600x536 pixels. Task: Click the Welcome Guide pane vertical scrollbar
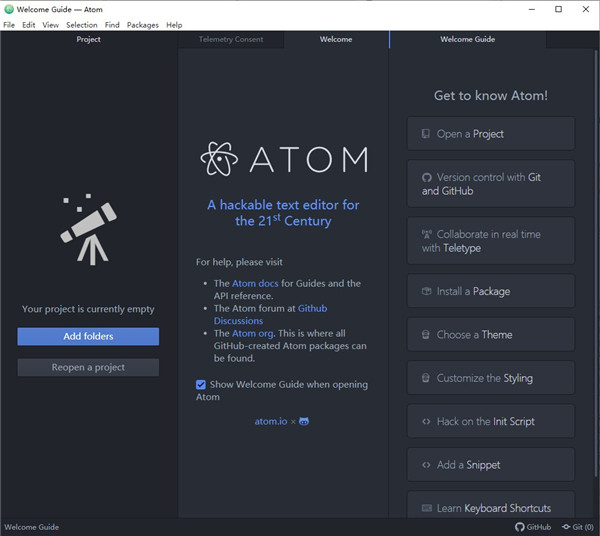[x=596, y=264]
